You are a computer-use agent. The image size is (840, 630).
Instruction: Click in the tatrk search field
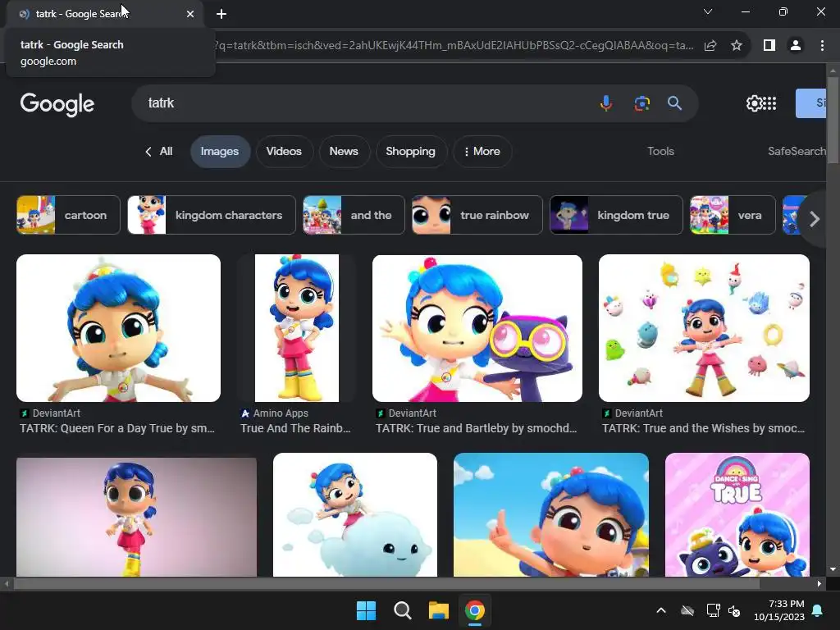pos(370,103)
